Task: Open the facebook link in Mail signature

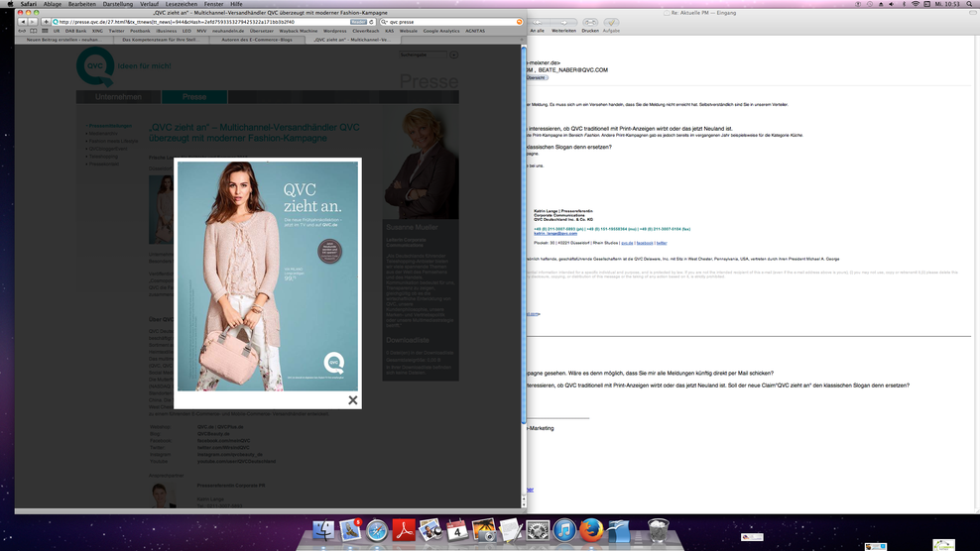Action: (645, 243)
